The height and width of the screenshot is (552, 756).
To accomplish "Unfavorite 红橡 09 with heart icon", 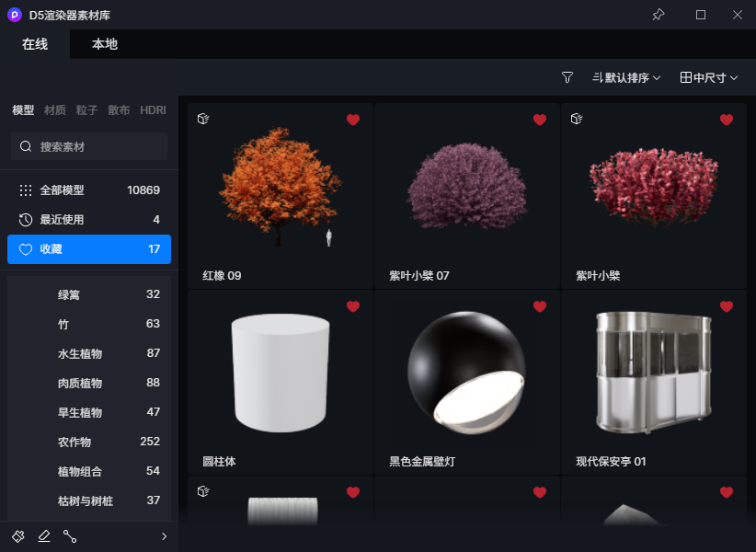I will pyautogui.click(x=353, y=120).
